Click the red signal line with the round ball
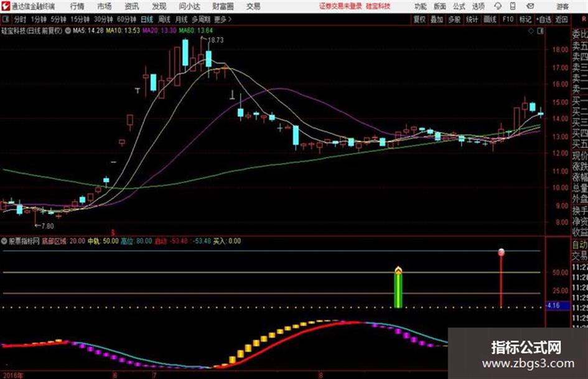Viewport: 588px width, 379px height. coord(502,278)
